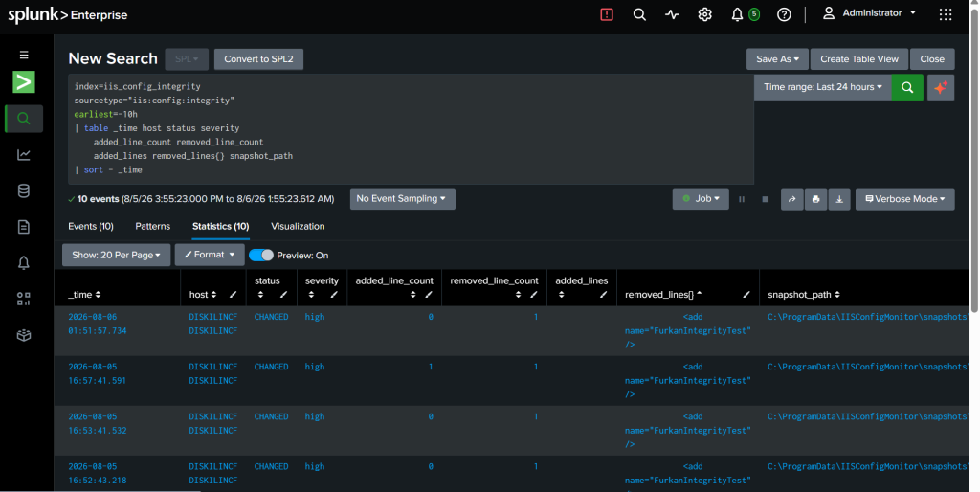This screenshot has width=980, height=492.
Task: Click Create Table View button
Action: click(x=859, y=58)
